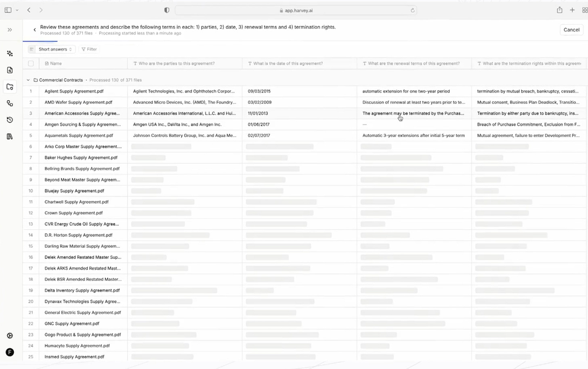Open Insmed Supply Agreement.pdf

pos(74,356)
